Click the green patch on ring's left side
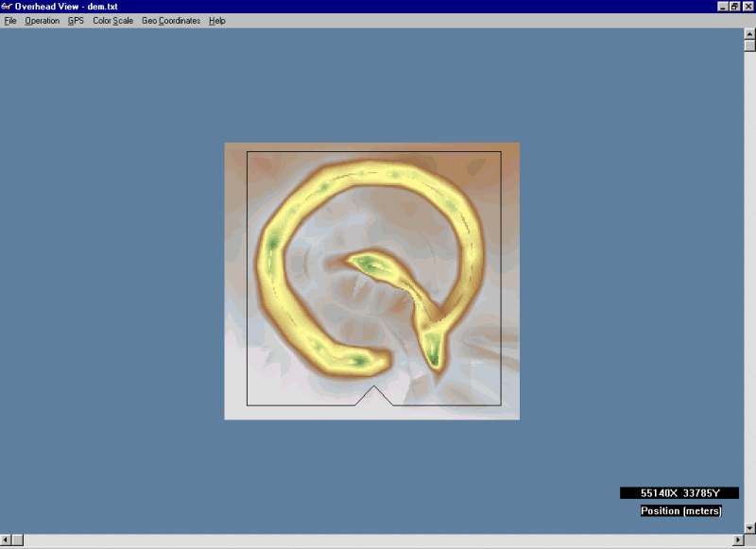Viewport: 756px width, 549px height. click(x=272, y=246)
